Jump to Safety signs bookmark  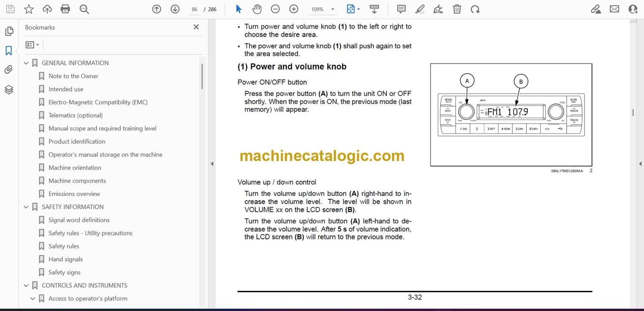click(64, 272)
